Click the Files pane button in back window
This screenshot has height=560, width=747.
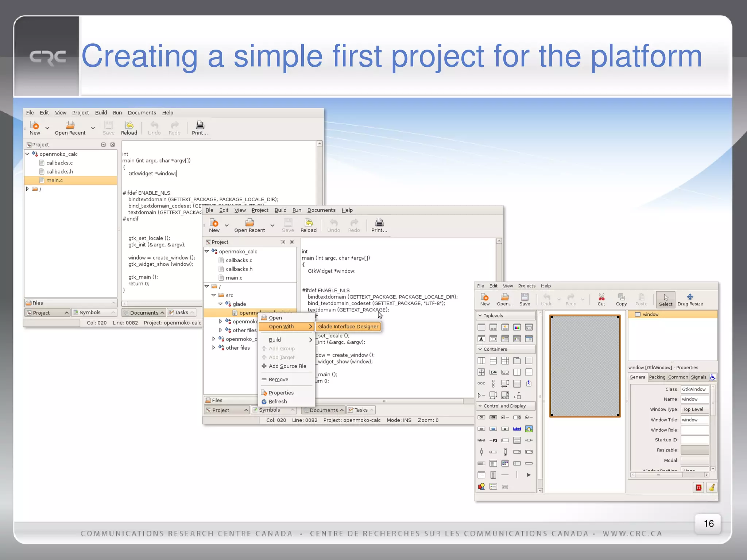click(71, 303)
